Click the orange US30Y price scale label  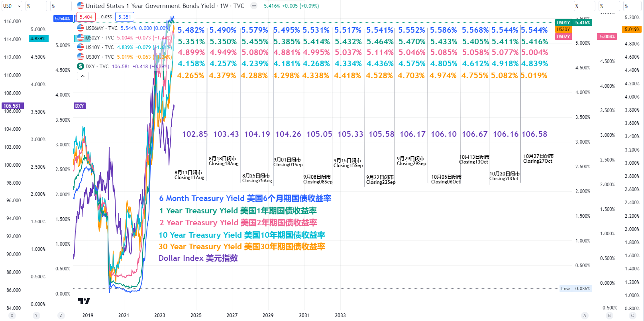563,29
